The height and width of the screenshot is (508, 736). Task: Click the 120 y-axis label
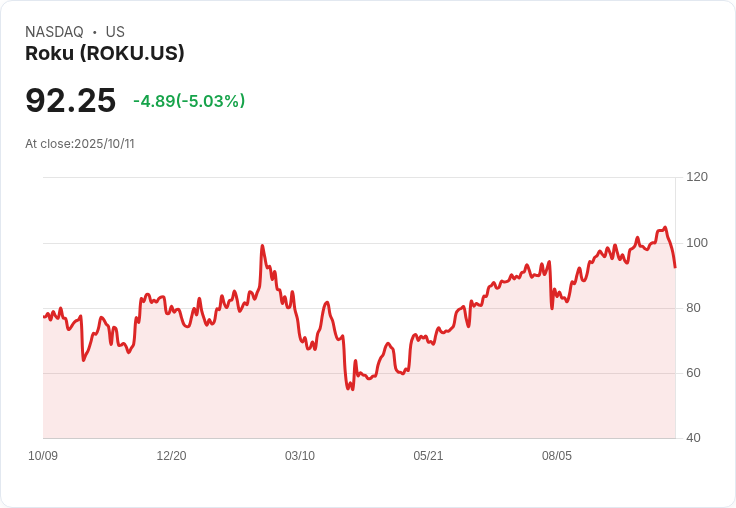tap(697, 177)
